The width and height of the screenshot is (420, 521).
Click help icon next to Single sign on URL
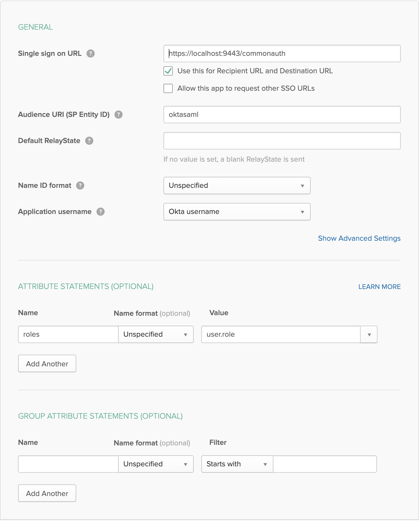coord(90,53)
